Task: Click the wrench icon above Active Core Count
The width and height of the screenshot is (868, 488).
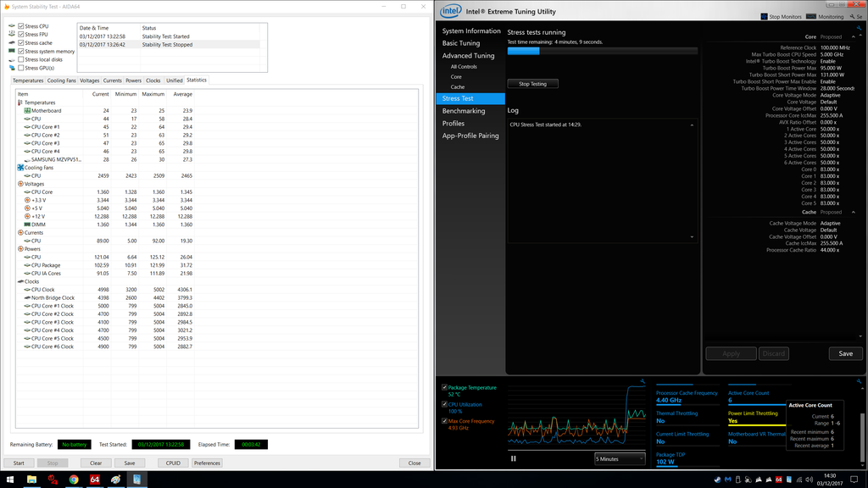Action: 860,381
